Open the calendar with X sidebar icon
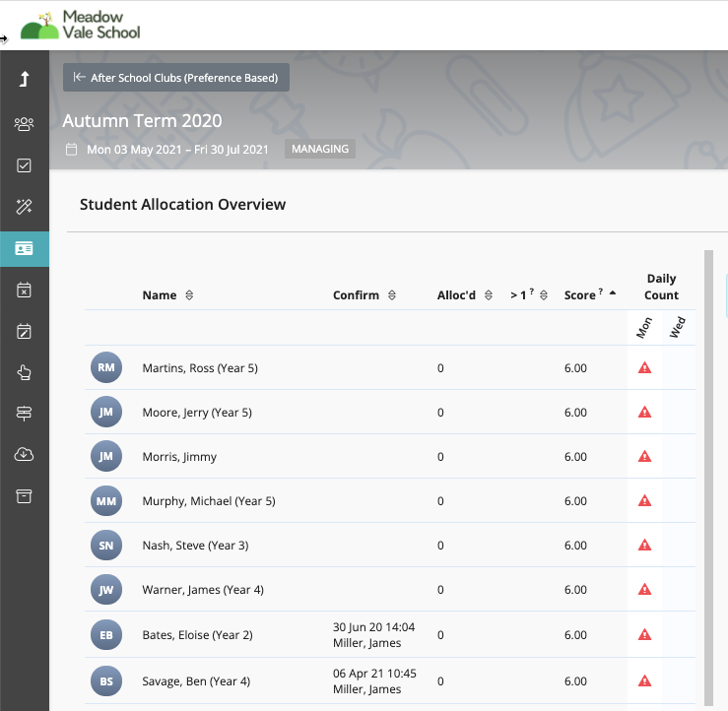 pyautogui.click(x=25, y=291)
